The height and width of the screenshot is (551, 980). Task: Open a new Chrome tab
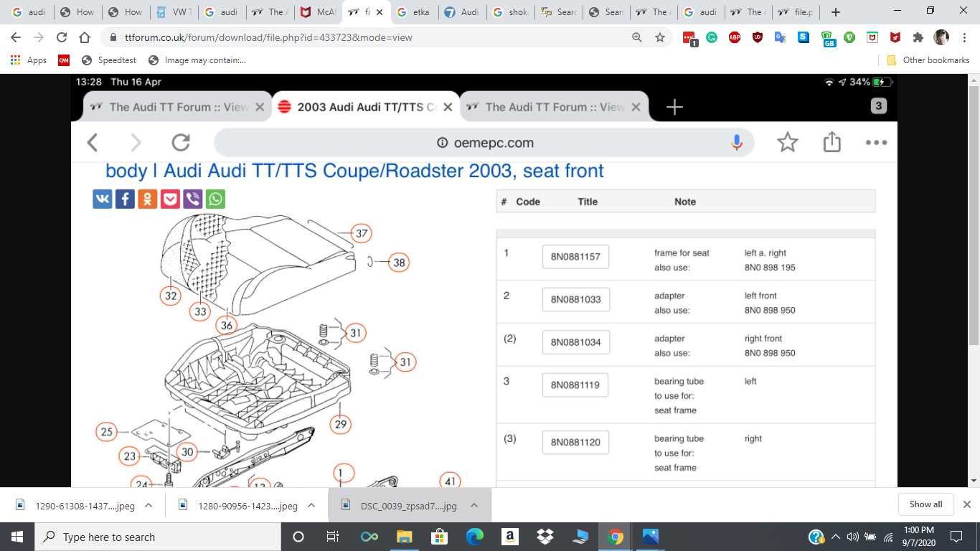tap(835, 12)
